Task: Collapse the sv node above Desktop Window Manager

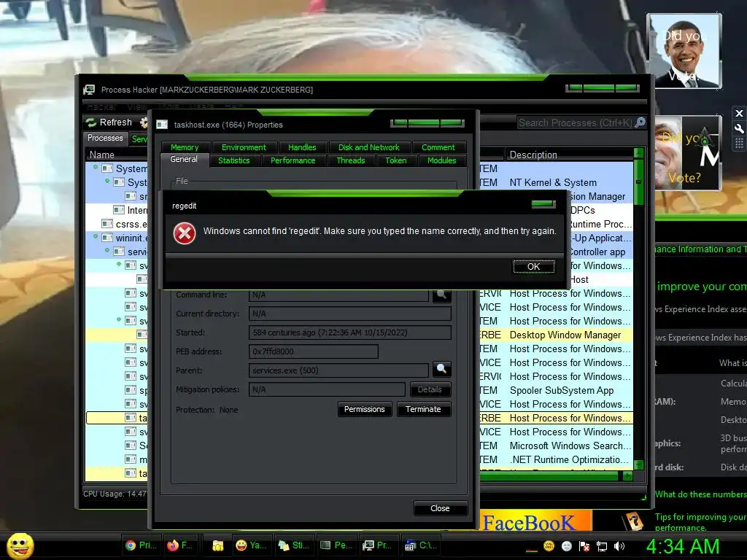Action: (119, 319)
